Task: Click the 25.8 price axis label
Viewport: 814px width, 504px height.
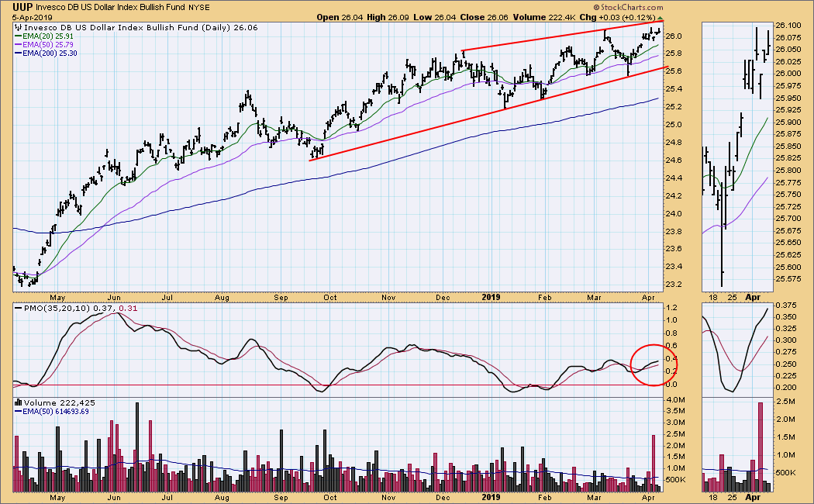Action: click(x=673, y=54)
